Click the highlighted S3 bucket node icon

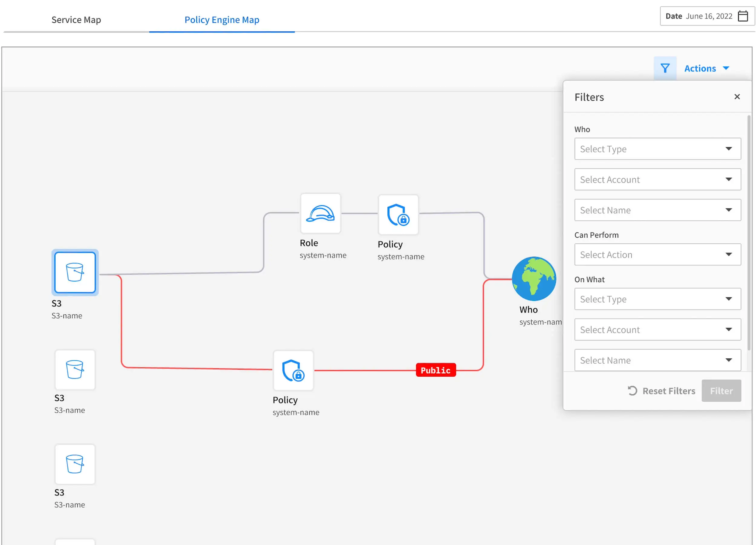point(75,272)
